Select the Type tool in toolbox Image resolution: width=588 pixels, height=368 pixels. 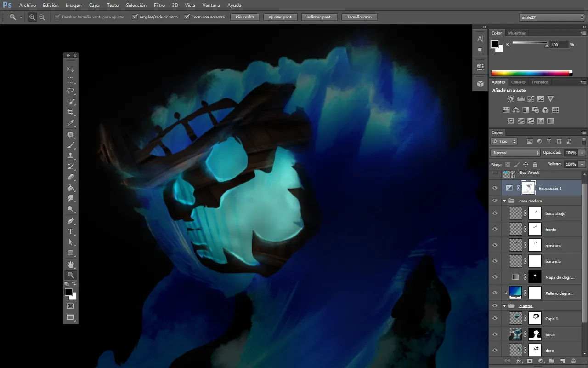[x=71, y=231]
